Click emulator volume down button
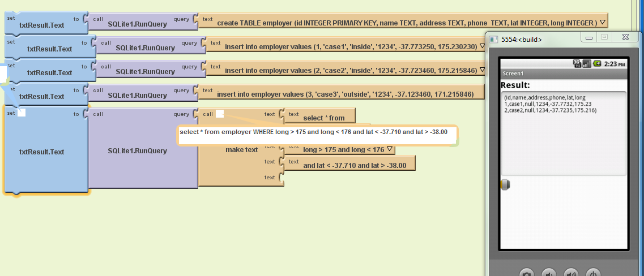The width and height of the screenshot is (644, 276). tap(548, 272)
